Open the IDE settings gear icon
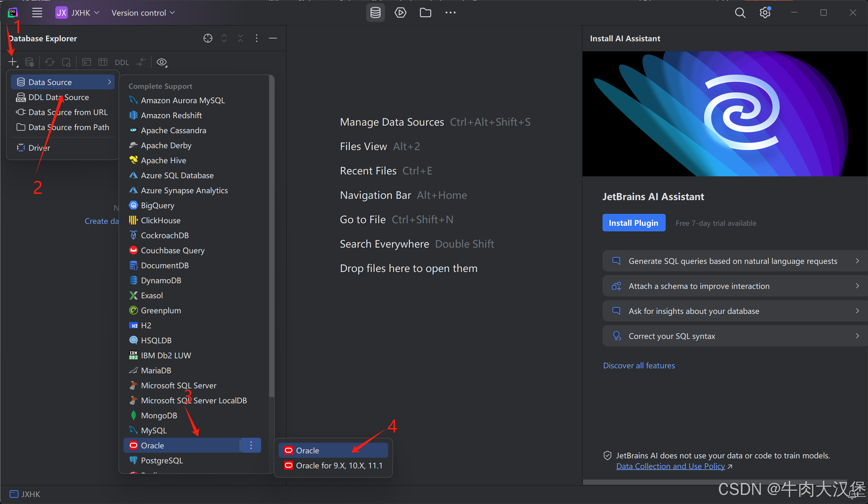Screen dimensions: 868x504 coord(765,13)
